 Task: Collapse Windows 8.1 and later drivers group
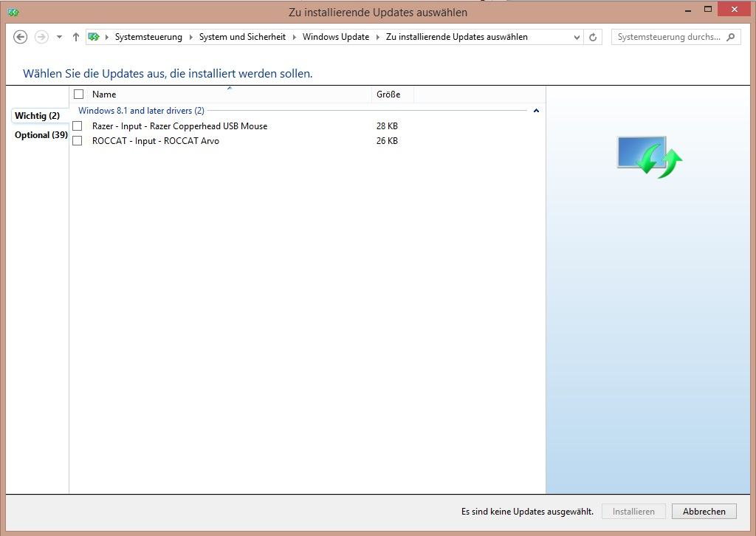(x=536, y=111)
